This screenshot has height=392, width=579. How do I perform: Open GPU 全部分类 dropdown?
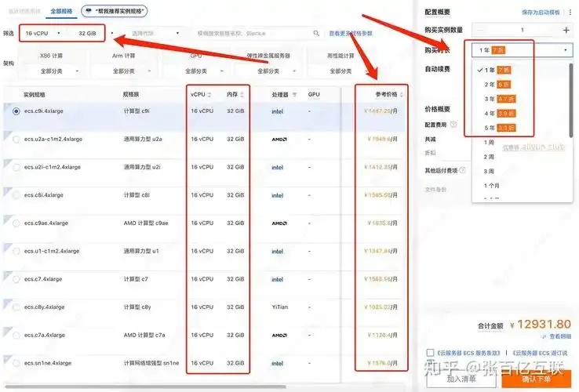coord(196,71)
